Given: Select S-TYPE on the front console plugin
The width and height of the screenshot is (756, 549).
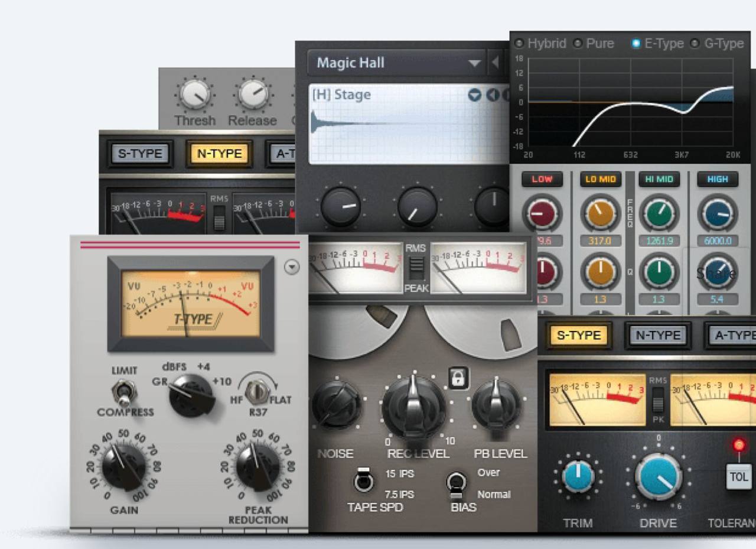Looking at the screenshot, I should pos(578,335).
